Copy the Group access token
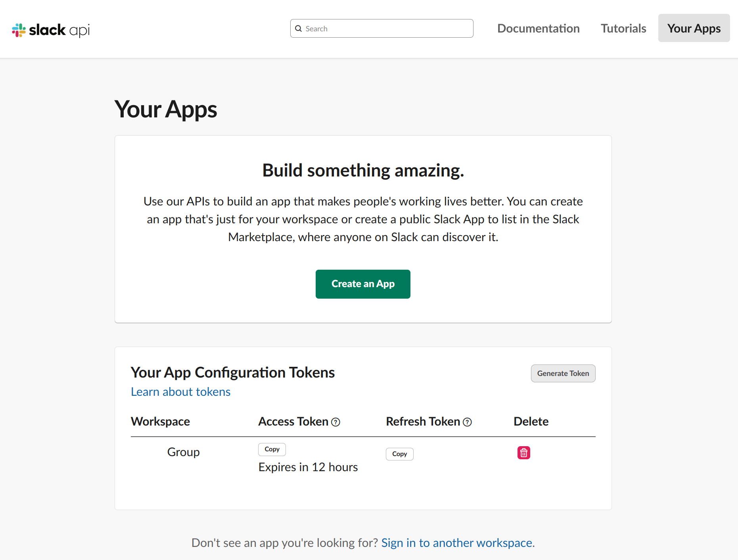Viewport: 738px width, 560px height. [272, 449]
